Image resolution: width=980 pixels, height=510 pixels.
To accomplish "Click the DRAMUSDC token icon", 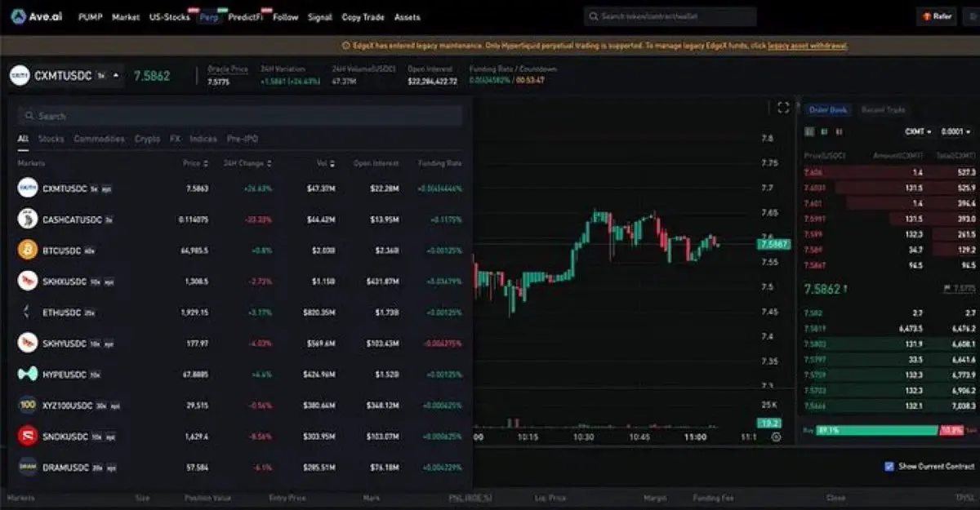I will click(28, 467).
